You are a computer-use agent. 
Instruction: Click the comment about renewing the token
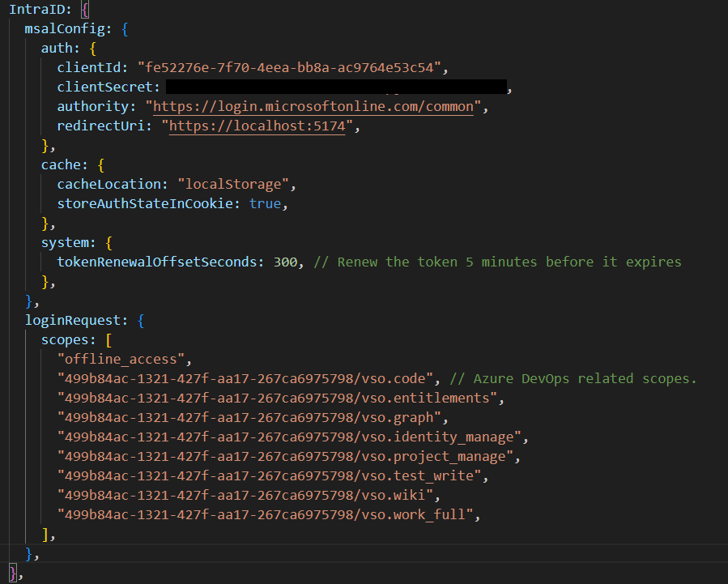[x=498, y=262]
